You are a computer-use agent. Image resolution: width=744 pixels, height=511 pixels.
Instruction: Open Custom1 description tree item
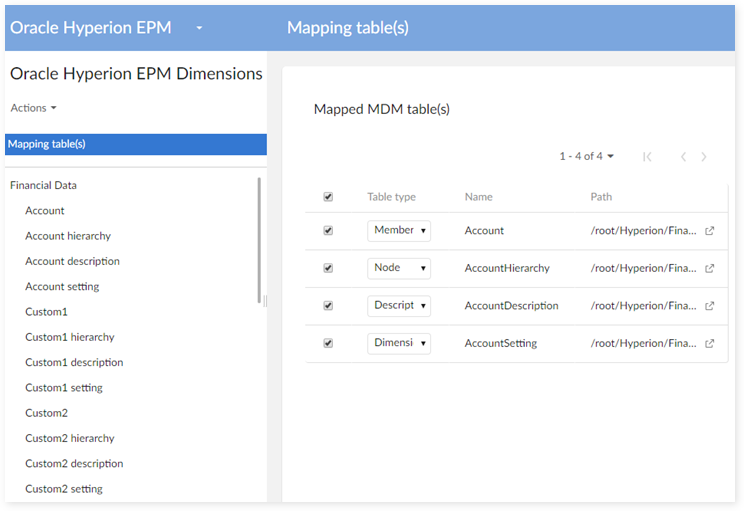tap(72, 362)
